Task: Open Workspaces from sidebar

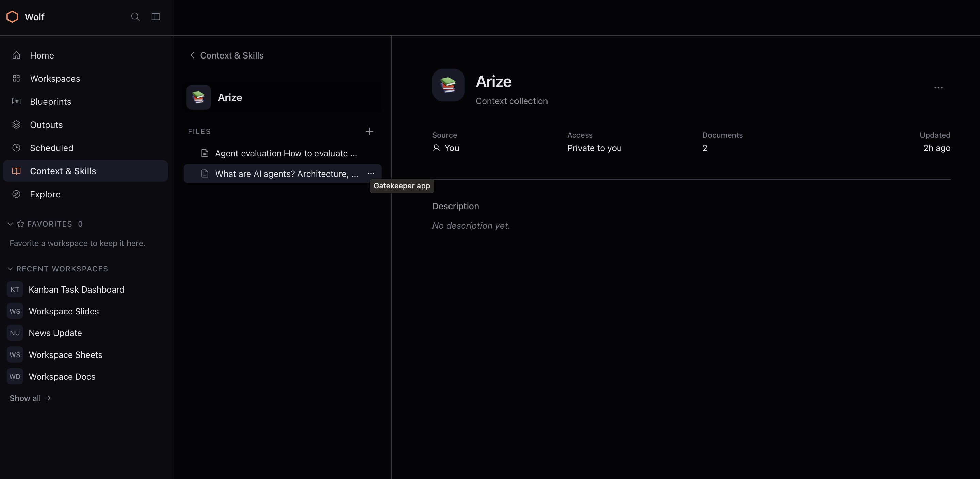Action: [x=85, y=79]
